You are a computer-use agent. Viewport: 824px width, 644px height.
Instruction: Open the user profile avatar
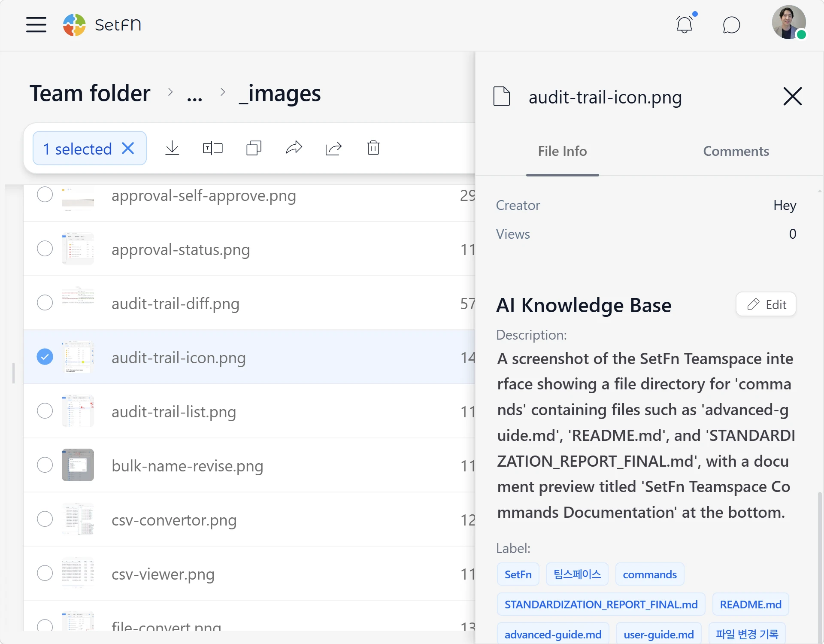(789, 22)
